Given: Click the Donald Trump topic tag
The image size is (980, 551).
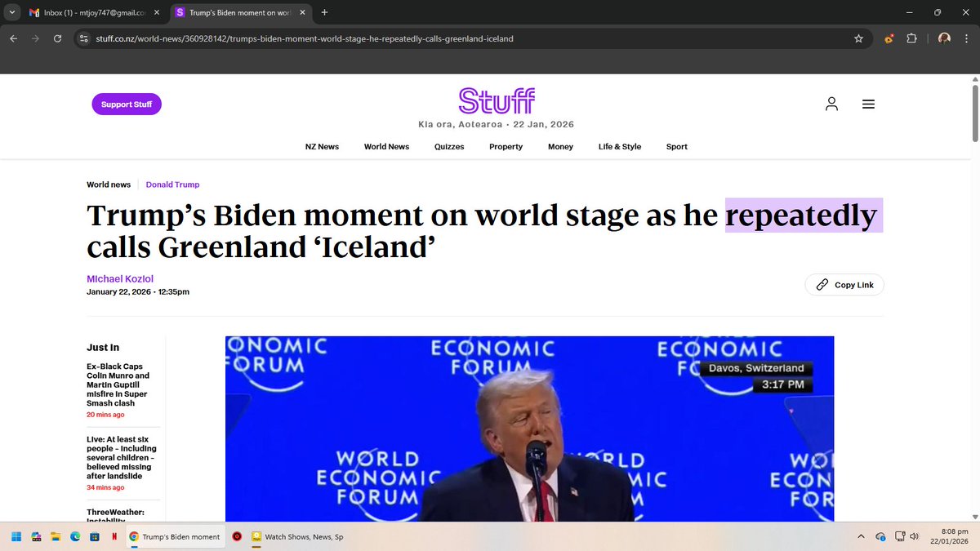Looking at the screenshot, I should tap(172, 184).
